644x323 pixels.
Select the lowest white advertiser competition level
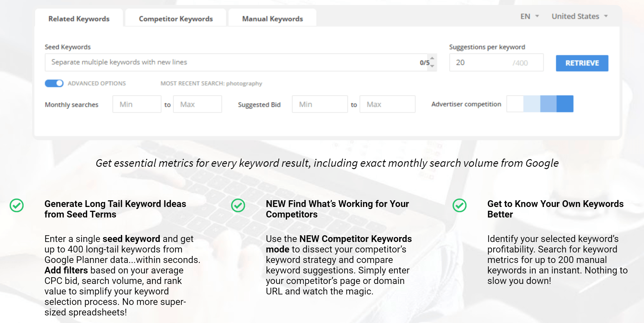click(x=515, y=104)
